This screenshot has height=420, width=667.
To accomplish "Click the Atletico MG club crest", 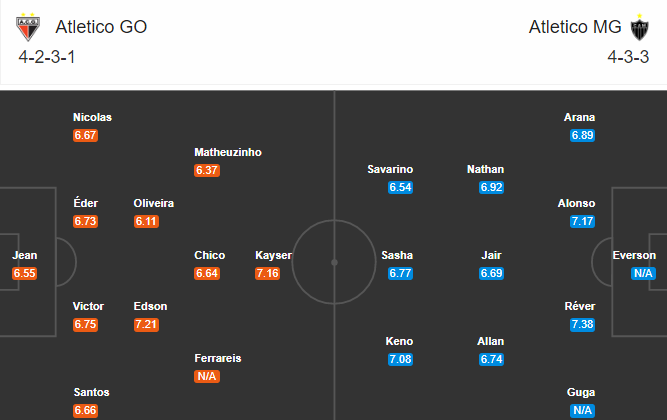I will (x=639, y=27).
